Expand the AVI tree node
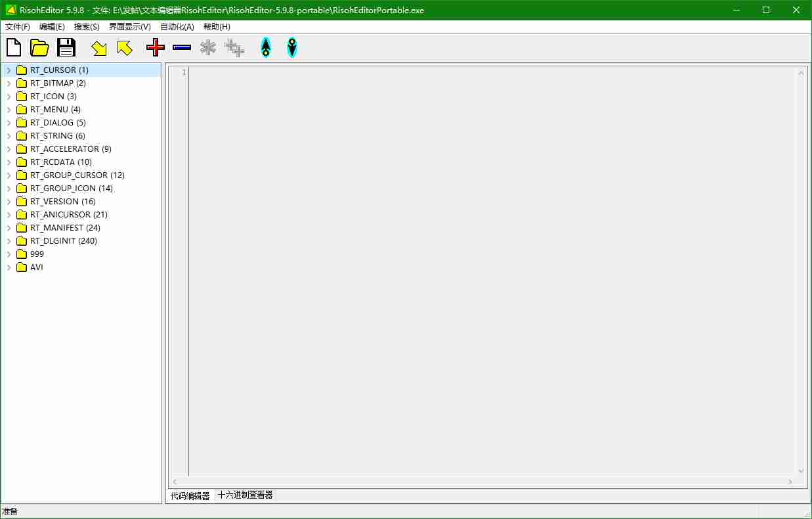This screenshot has height=519, width=812. [x=9, y=267]
